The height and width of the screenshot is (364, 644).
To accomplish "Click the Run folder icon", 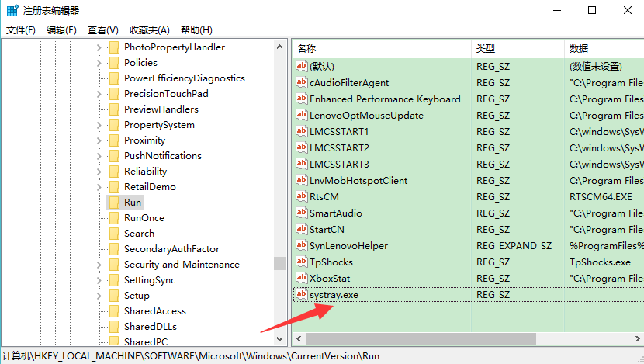I will 115,203.
